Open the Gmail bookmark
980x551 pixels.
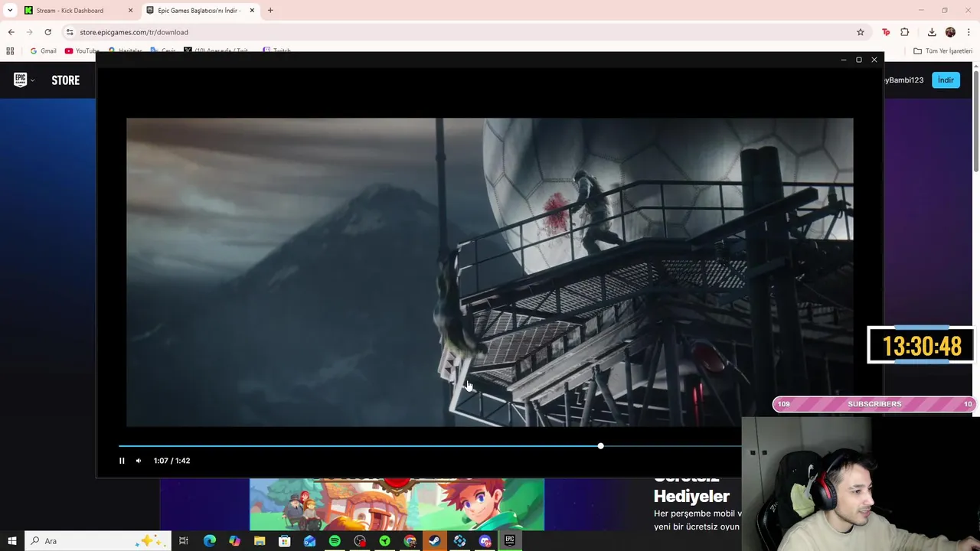tap(43, 51)
